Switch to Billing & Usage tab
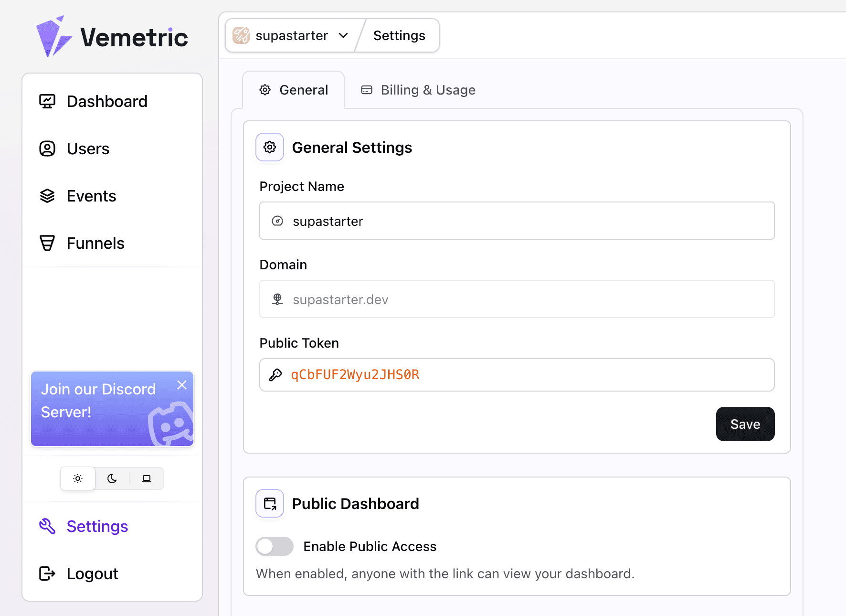This screenshot has height=616, width=846. click(x=418, y=90)
